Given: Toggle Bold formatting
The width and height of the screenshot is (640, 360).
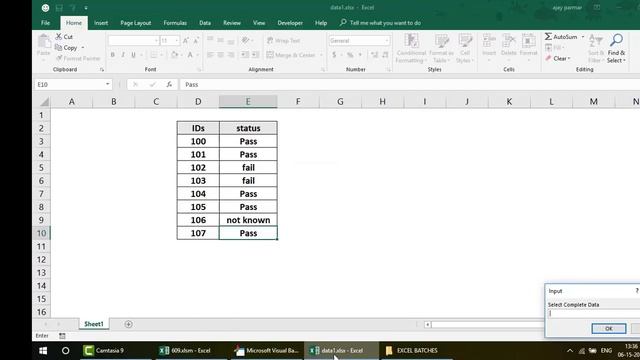Looking at the screenshot, I should coord(113,55).
